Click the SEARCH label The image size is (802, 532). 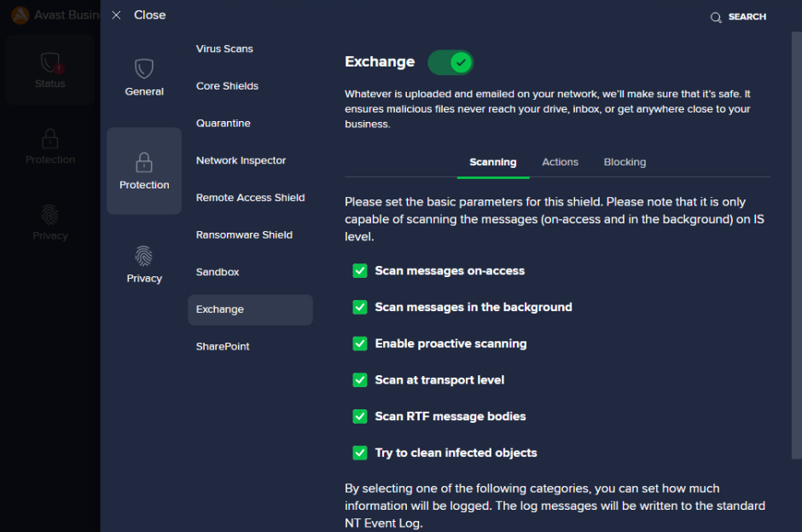747,17
